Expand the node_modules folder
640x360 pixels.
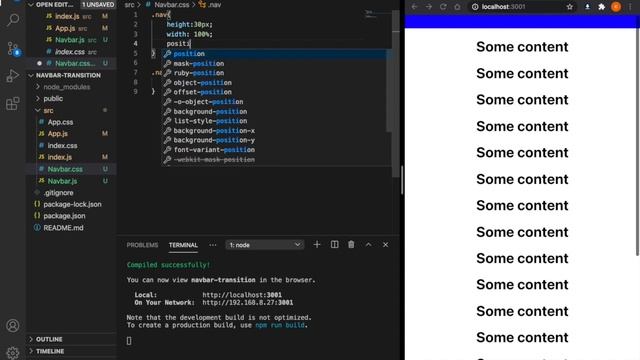tap(67, 87)
